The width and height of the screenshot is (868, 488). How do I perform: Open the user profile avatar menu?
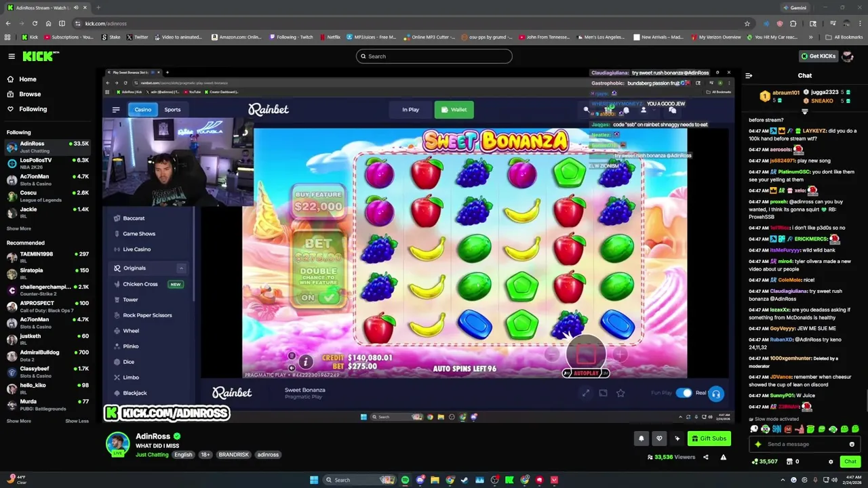pos(848,56)
